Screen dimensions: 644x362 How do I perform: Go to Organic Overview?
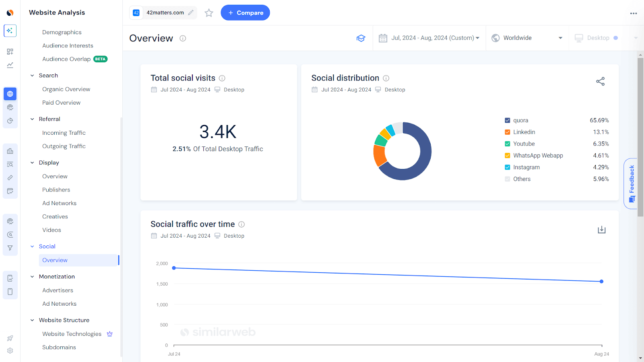click(x=66, y=89)
